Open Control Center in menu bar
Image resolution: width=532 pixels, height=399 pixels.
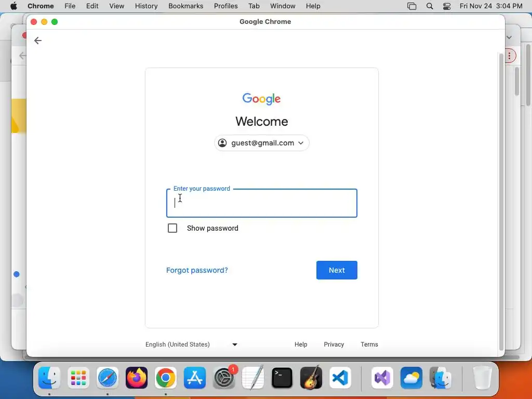tap(447, 6)
